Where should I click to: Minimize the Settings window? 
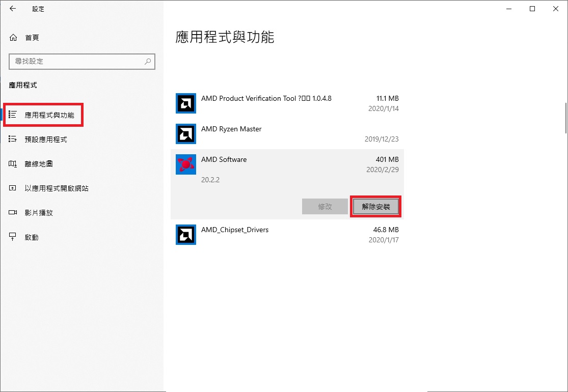click(x=509, y=9)
